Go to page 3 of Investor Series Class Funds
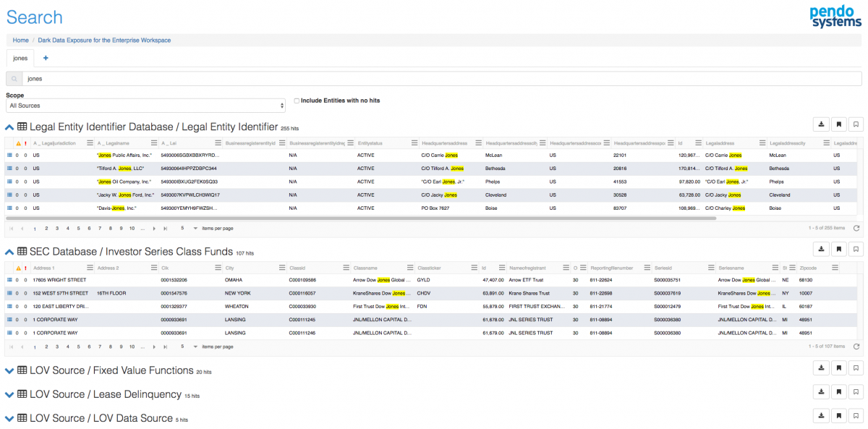 coord(57,347)
